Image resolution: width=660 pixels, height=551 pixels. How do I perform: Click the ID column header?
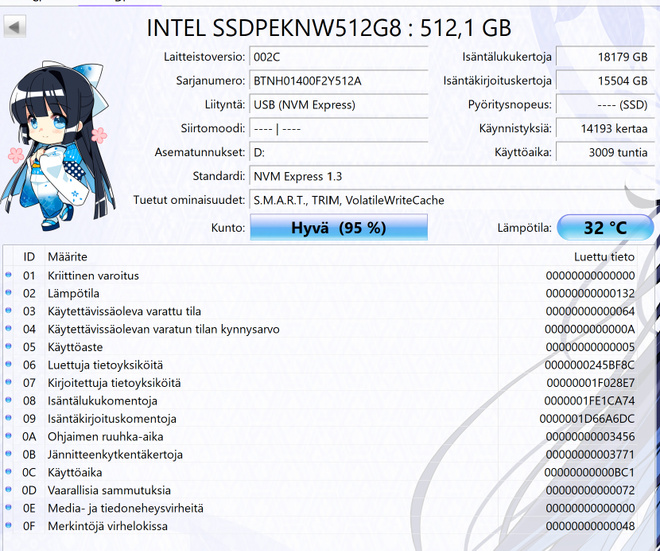point(29,257)
